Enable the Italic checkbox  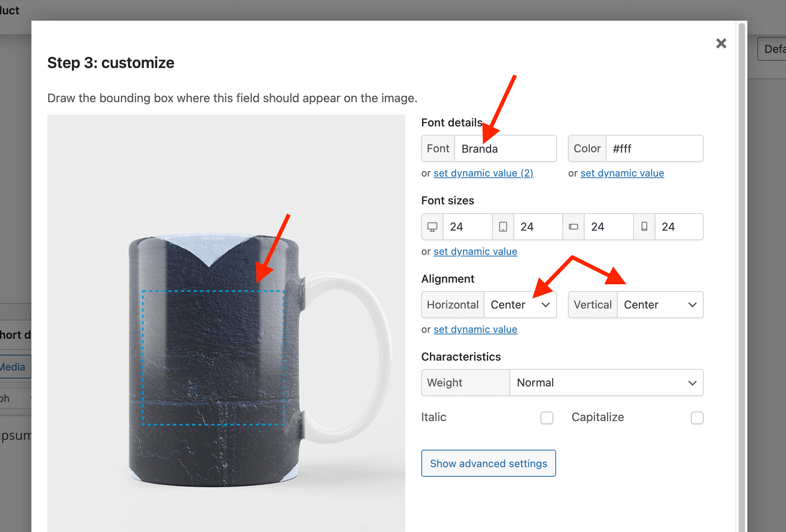[x=547, y=418]
